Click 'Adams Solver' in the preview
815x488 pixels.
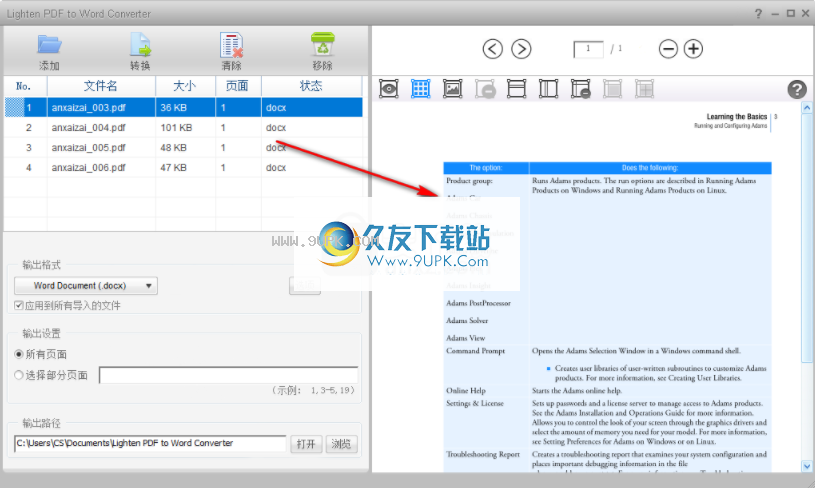(x=467, y=321)
